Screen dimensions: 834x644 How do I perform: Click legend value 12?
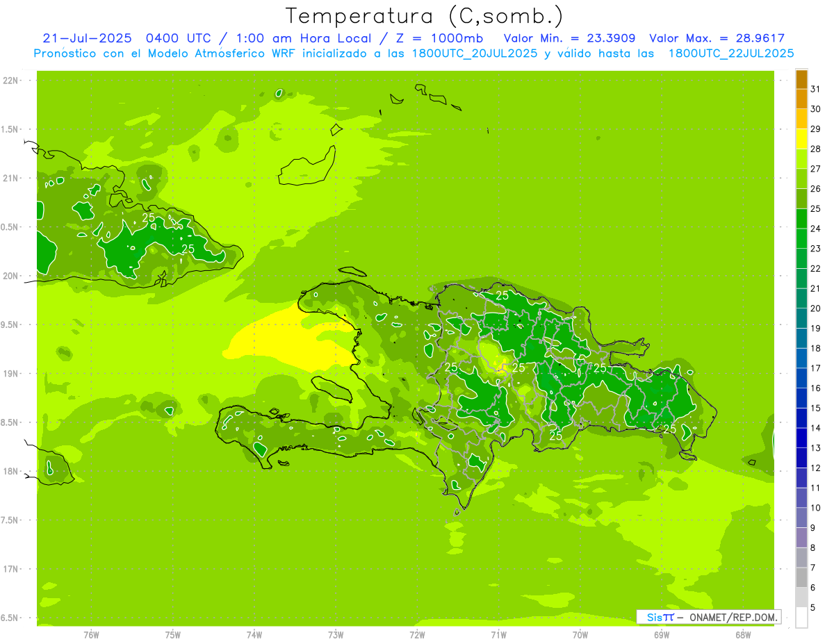click(816, 468)
